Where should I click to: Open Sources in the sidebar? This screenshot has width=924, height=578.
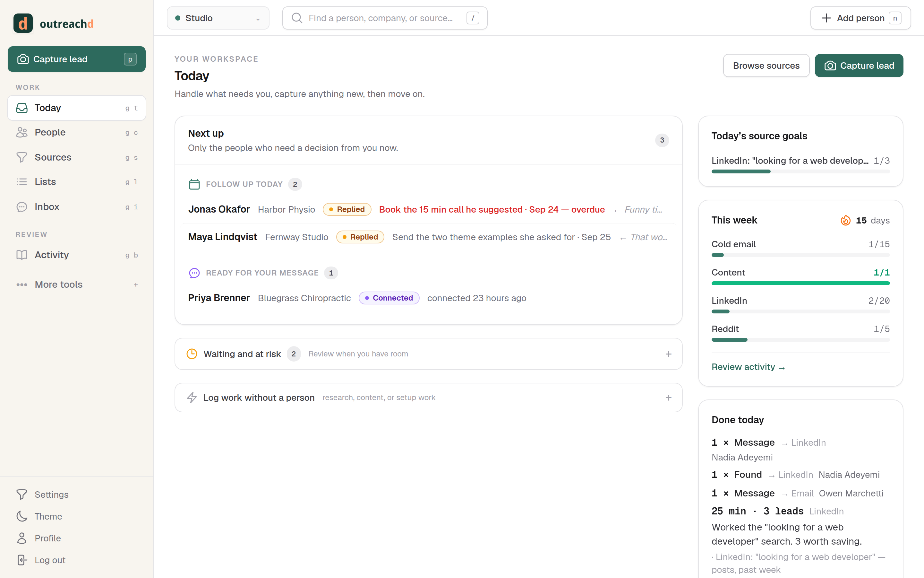(x=77, y=157)
